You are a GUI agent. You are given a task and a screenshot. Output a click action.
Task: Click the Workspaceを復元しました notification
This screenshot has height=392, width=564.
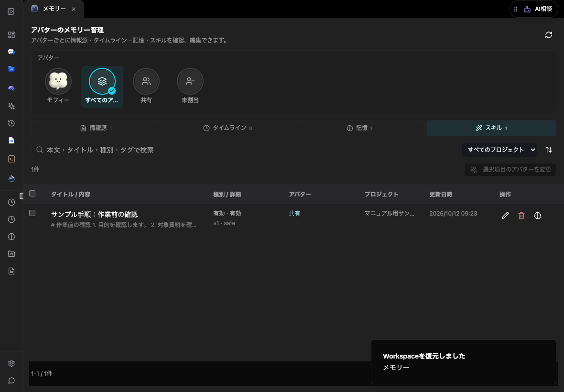463,362
